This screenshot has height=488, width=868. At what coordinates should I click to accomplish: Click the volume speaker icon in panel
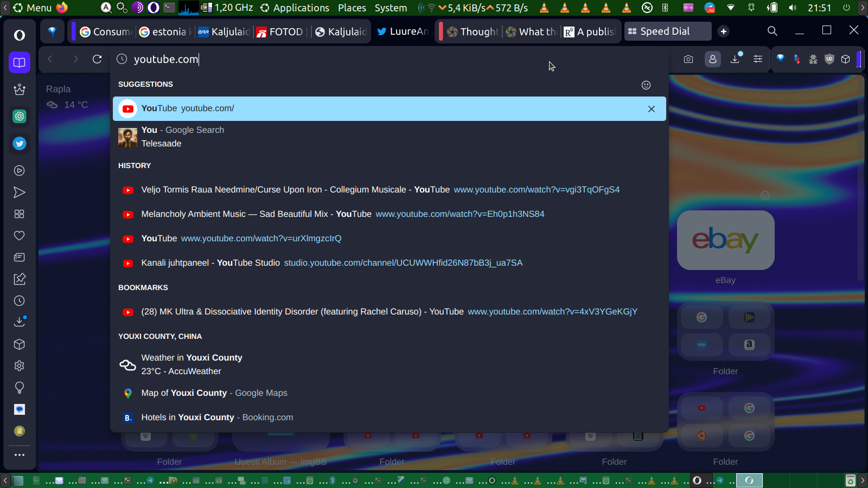pos(793,8)
